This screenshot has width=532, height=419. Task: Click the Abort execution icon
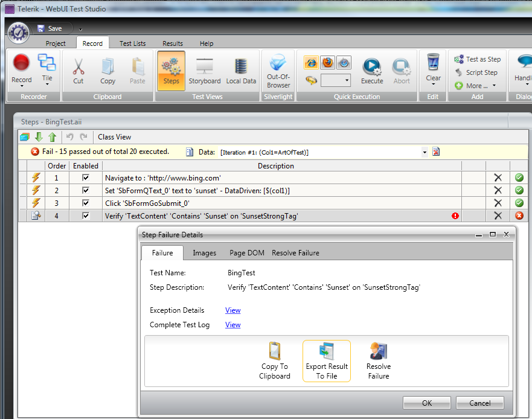[x=402, y=71]
